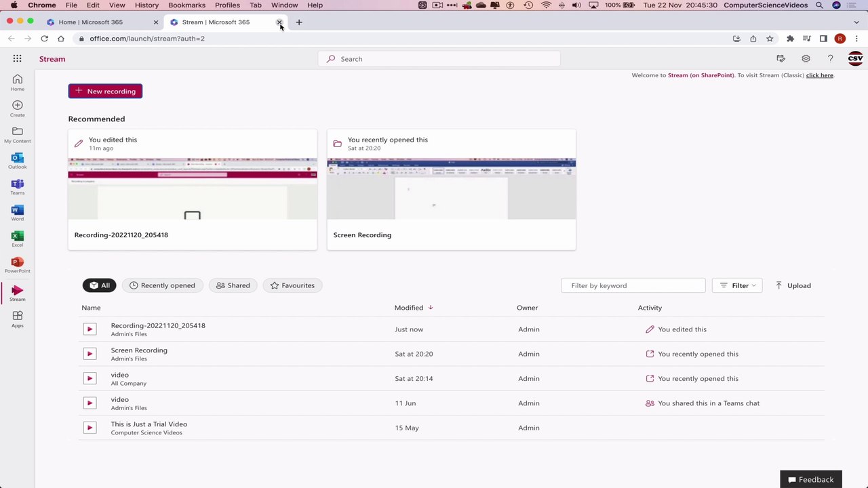Open the History menu in menu bar

click(x=146, y=5)
